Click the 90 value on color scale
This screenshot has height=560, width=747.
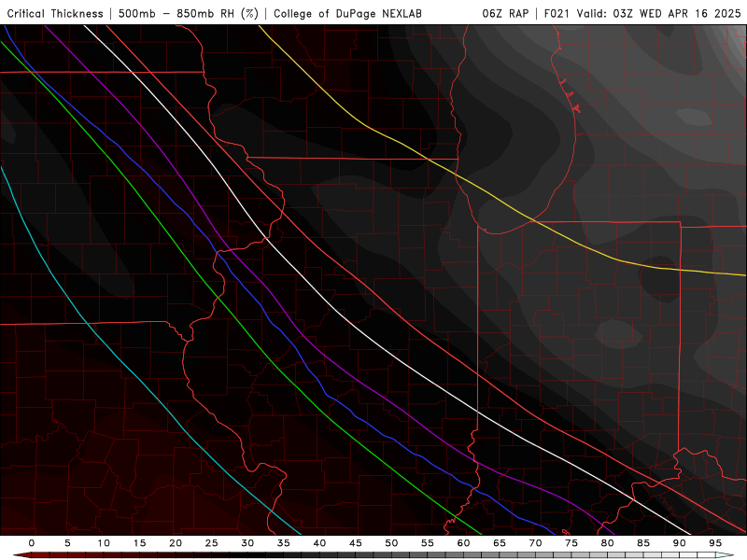point(680,543)
